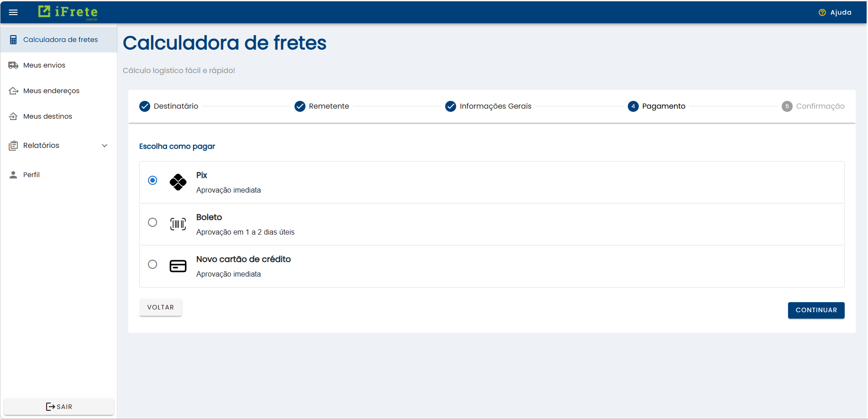This screenshot has height=419, width=868.
Task: Open the Perfil menu item
Action: click(32, 175)
